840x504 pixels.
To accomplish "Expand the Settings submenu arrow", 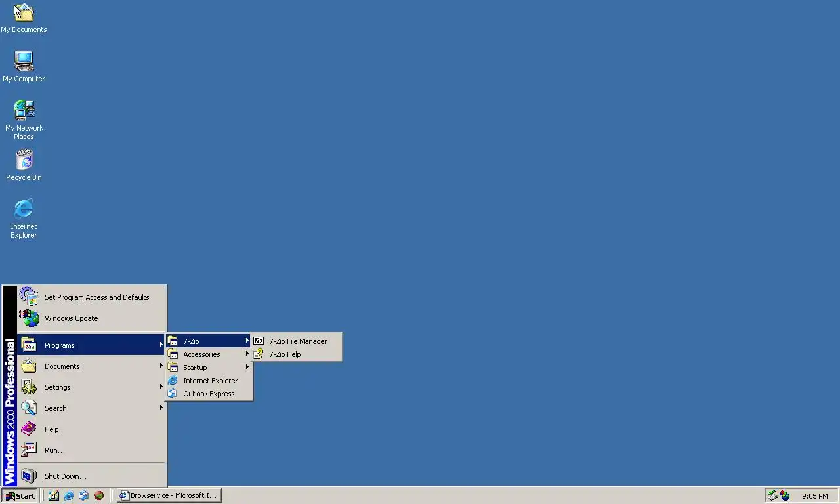I will [161, 387].
